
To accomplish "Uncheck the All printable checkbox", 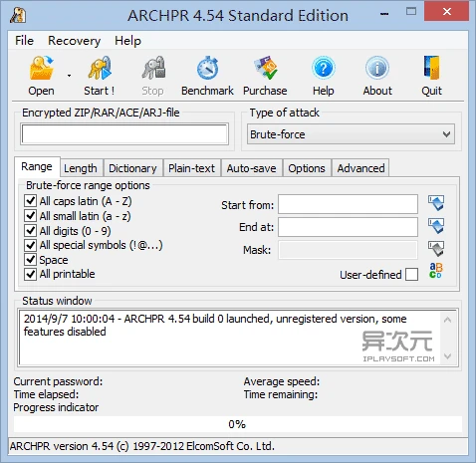I will pos(30,274).
